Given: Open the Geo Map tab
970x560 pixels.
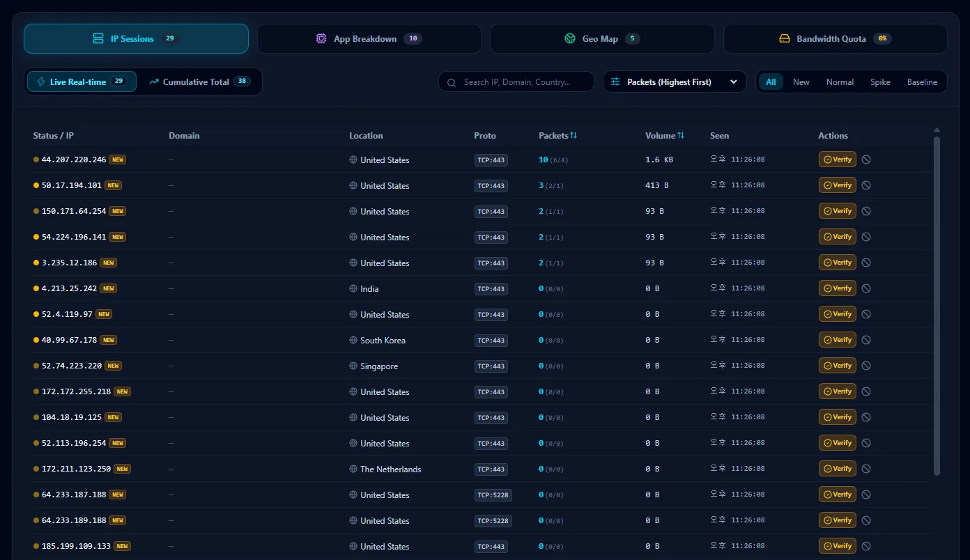Looking at the screenshot, I should 602,38.
